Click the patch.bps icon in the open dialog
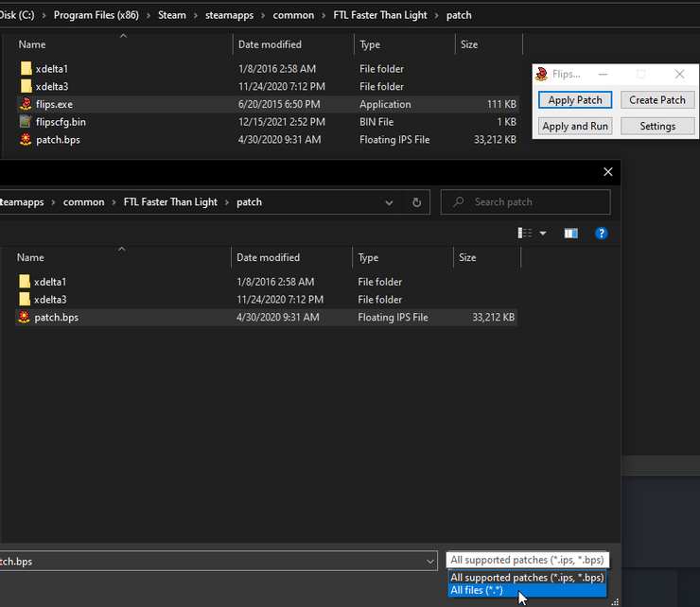Screen dimensions: 700x607 (24, 318)
